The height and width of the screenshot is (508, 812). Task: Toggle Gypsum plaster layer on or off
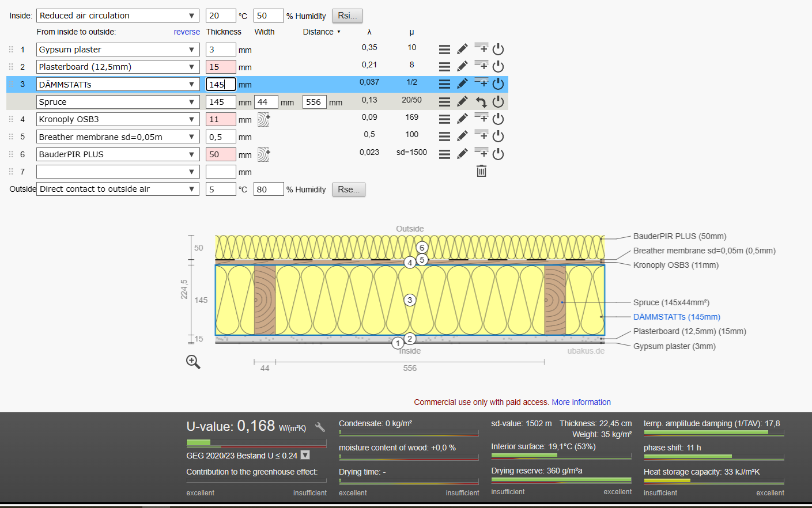498,50
